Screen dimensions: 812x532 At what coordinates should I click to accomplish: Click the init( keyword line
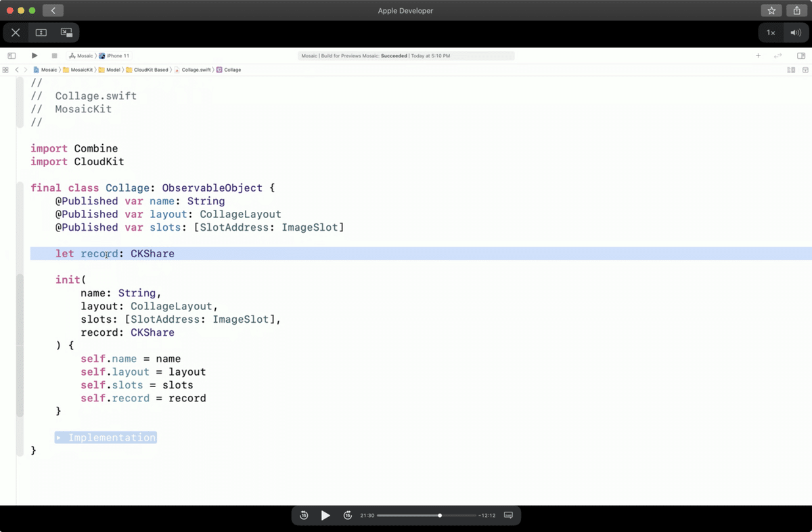pyautogui.click(x=71, y=280)
